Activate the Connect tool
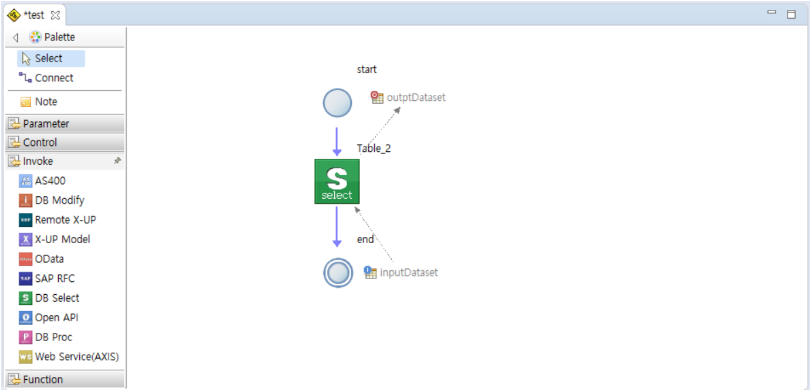811x391 pixels. coord(46,78)
